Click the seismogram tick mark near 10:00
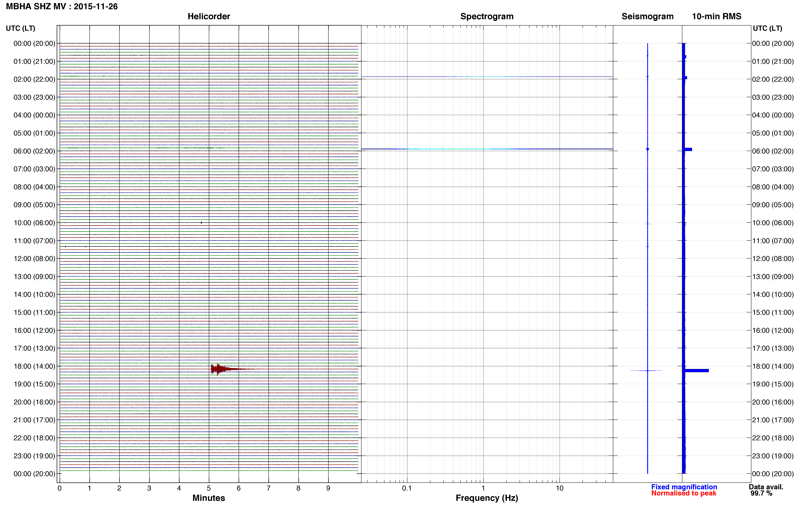Screen dimensions: 812x508 point(648,224)
